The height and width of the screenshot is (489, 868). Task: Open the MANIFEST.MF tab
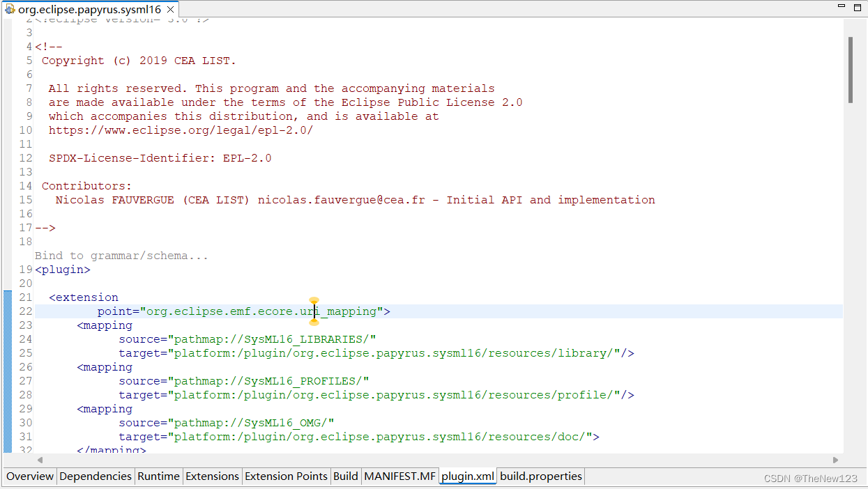[x=399, y=476]
